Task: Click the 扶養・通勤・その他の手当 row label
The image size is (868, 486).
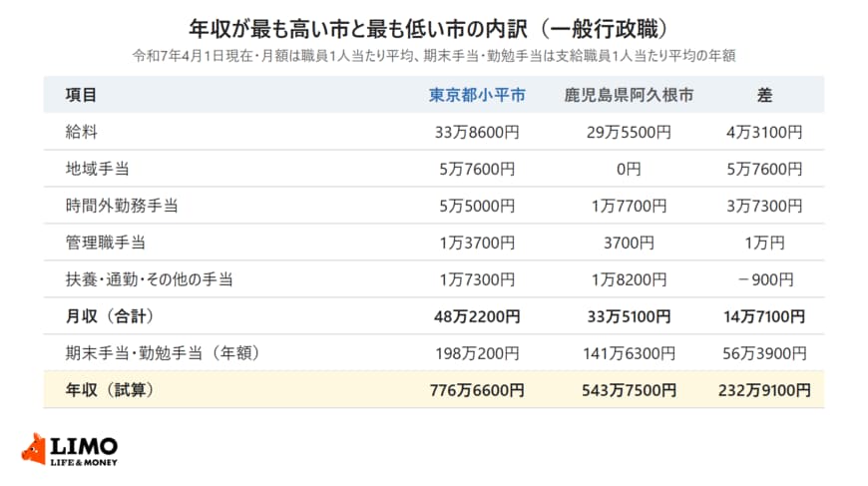Action: [149, 279]
